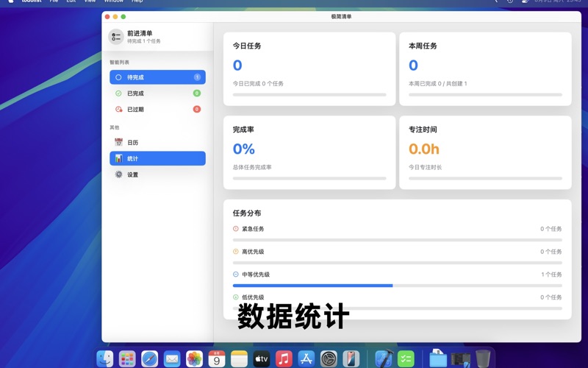This screenshot has height=368, width=588.
Task: Click the green checkmark icon for 已完成
Action: click(x=118, y=93)
